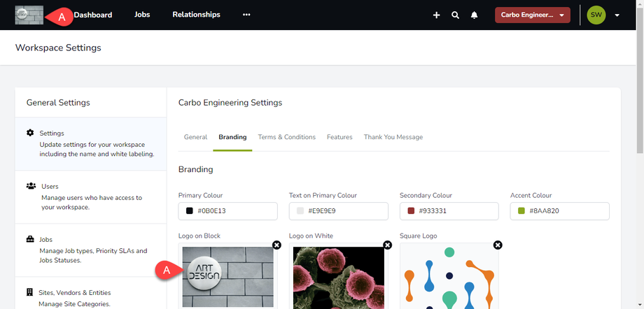Screen dimensions: 644x309
Task: Remove the Logo on White image
Action: [387, 245]
